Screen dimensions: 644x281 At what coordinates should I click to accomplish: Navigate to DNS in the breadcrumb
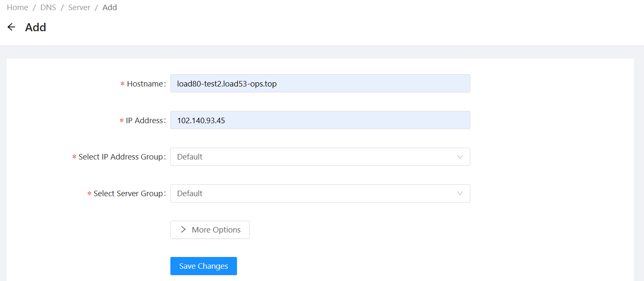click(48, 8)
